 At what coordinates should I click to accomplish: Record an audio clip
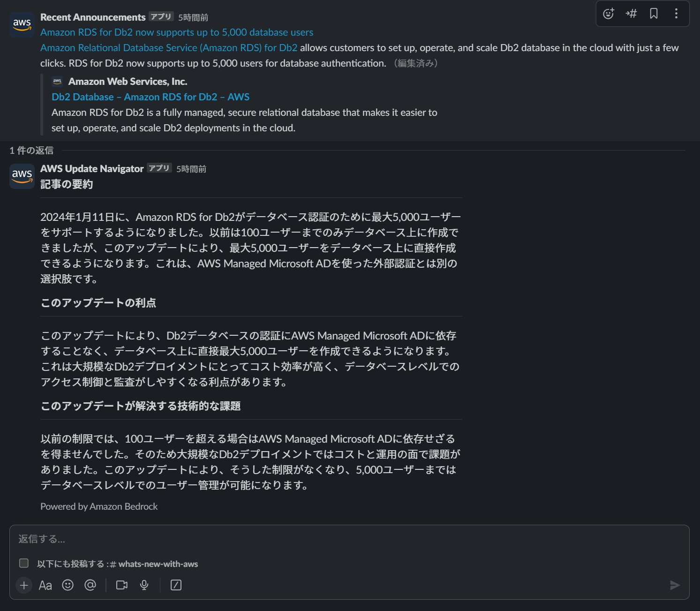click(x=144, y=585)
